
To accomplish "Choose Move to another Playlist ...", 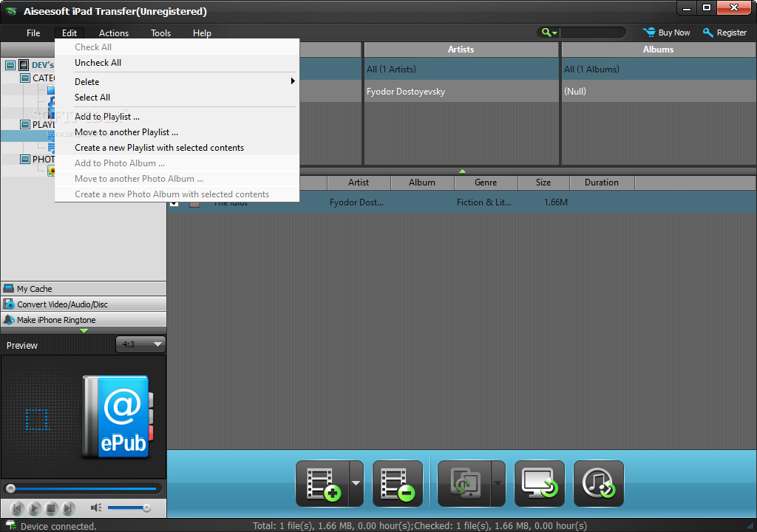I will pos(177,132).
